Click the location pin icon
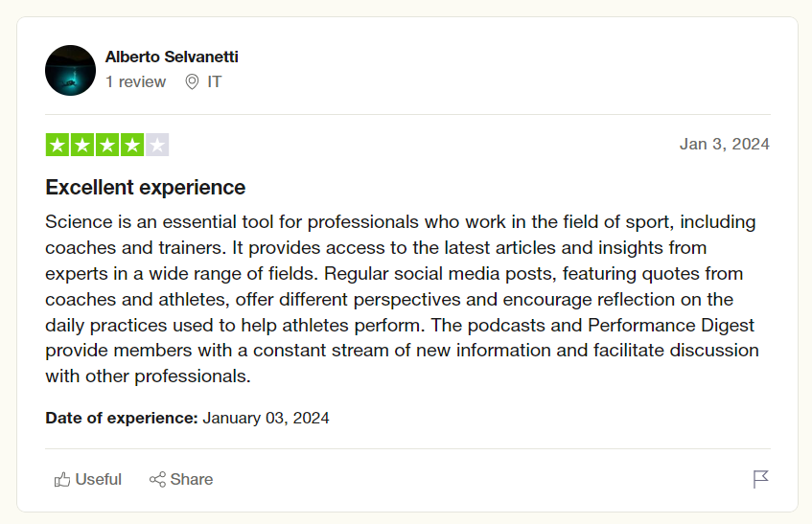 pos(192,81)
